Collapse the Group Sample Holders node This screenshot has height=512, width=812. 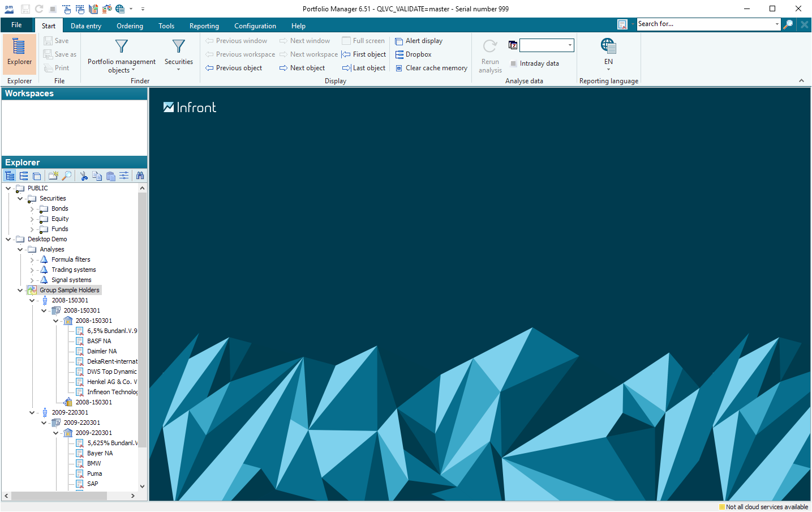coord(20,291)
